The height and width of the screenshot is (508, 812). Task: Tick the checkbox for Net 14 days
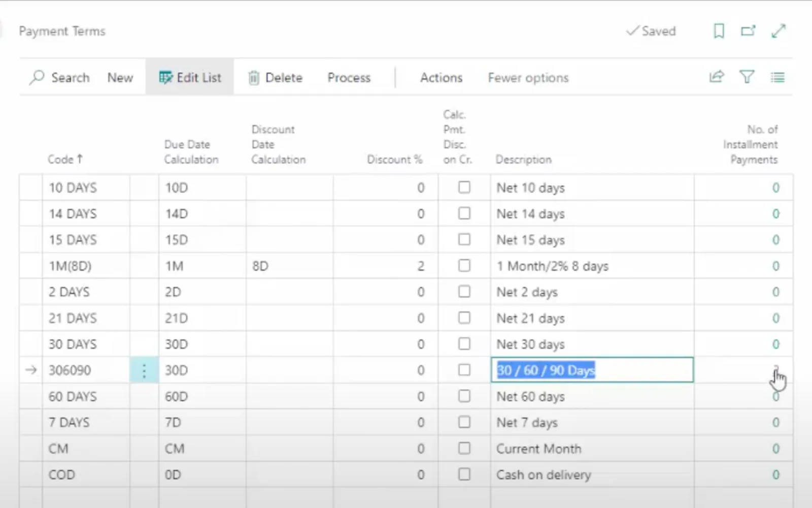(x=464, y=213)
